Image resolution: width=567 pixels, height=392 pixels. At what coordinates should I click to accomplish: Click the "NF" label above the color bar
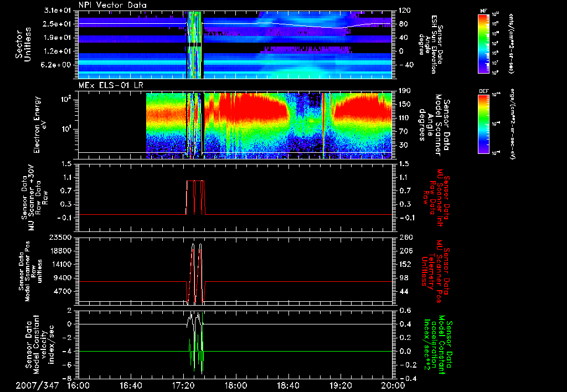pos(483,11)
